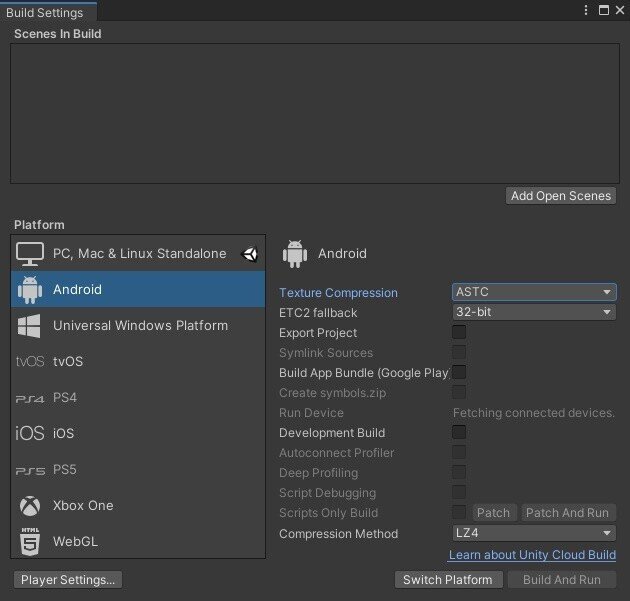Click the iOS platform logo icon
Viewport: 630px width, 601px height.
(30, 433)
